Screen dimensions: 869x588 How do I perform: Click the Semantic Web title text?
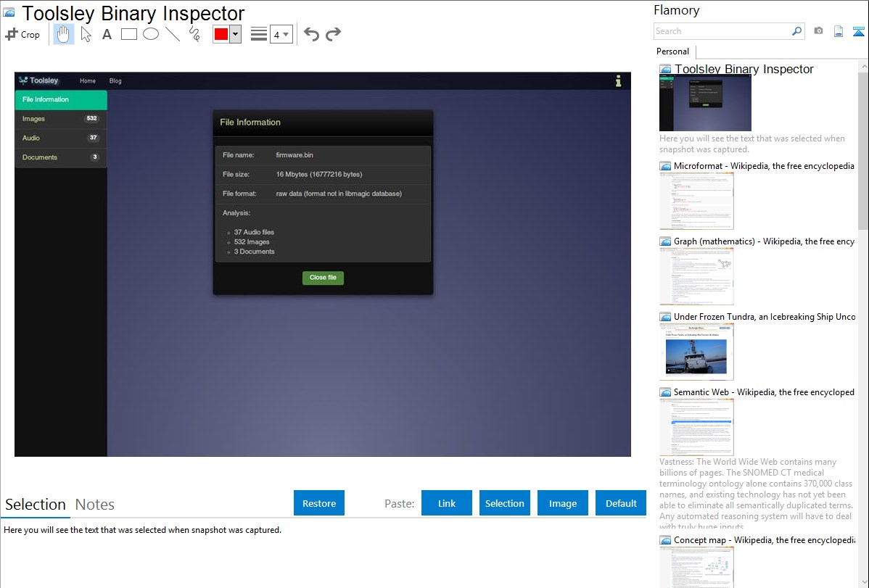(764, 392)
